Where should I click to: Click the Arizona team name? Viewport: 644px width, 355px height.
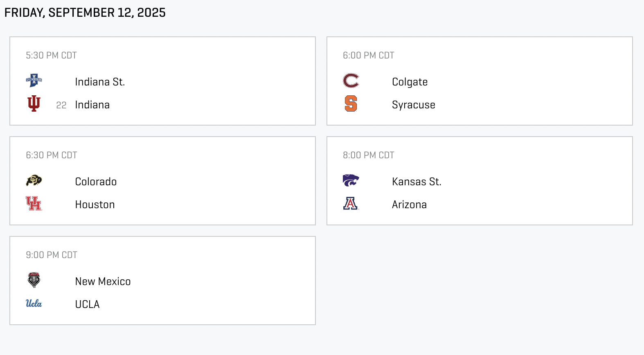tap(409, 204)
